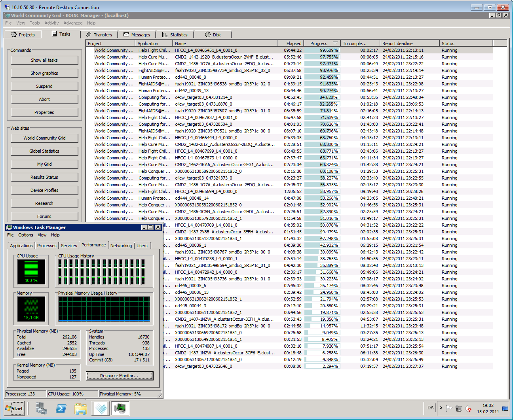Image resolution: width=513 pixels, height=420 pixels.
Task: Open the View menu in BOINC Manager
Action: (x=21, y=23)
